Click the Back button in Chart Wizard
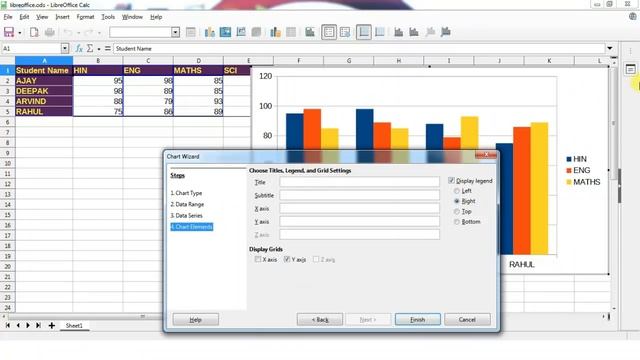The image size is (640, 360). point(320,319)
